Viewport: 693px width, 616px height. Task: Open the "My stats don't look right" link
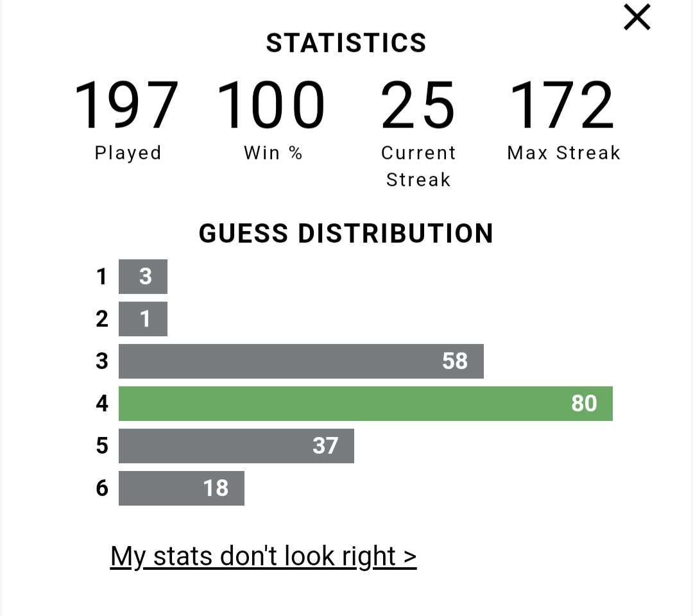tap(264, 556)
